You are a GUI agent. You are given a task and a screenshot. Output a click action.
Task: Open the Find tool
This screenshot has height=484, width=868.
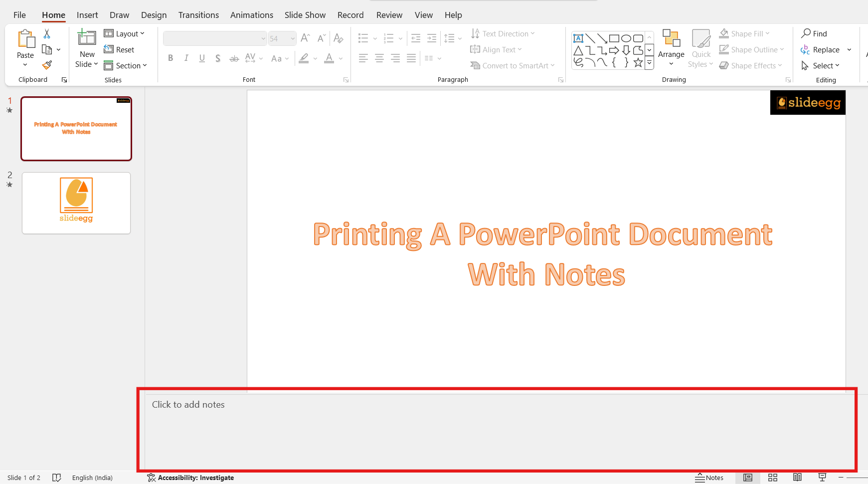point(815,33)
